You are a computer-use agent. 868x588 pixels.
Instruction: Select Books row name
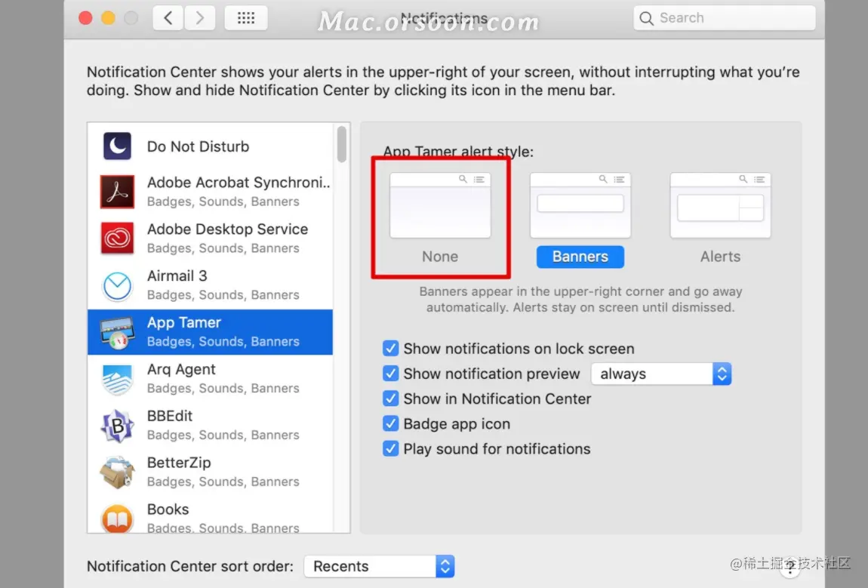pyautogui.click(x=168, y=509)
